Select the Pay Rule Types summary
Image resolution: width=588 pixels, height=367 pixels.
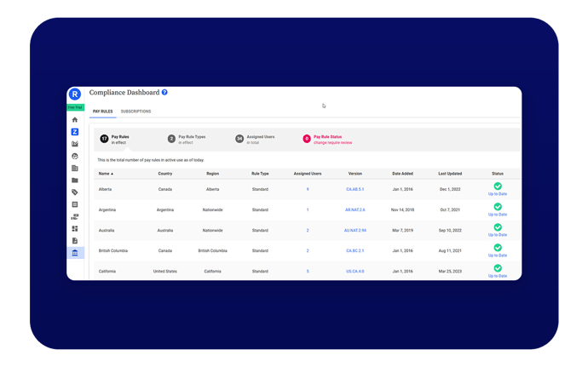click(x=187, y=140)
